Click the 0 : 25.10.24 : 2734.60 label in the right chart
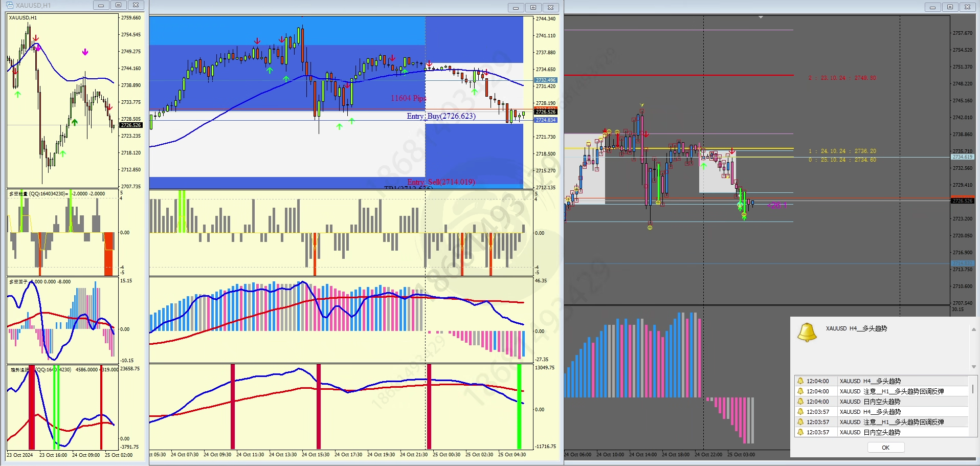 842,160
